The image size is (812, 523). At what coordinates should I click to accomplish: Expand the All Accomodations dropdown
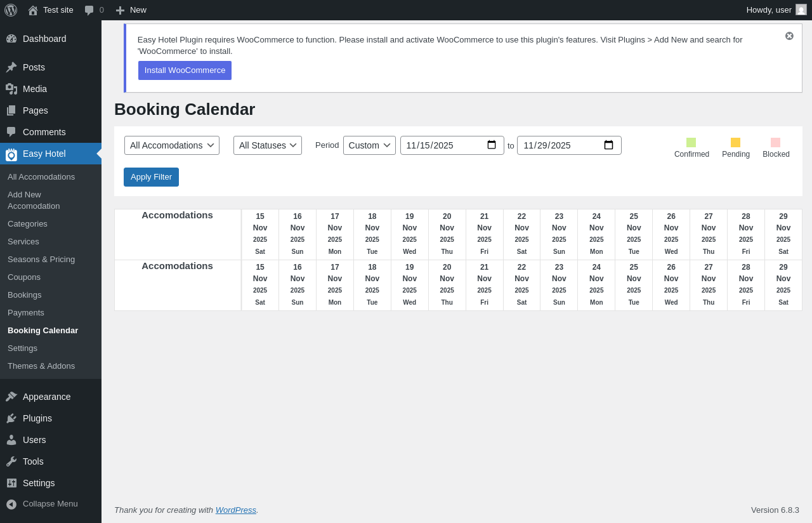click(x=172, y=145)
